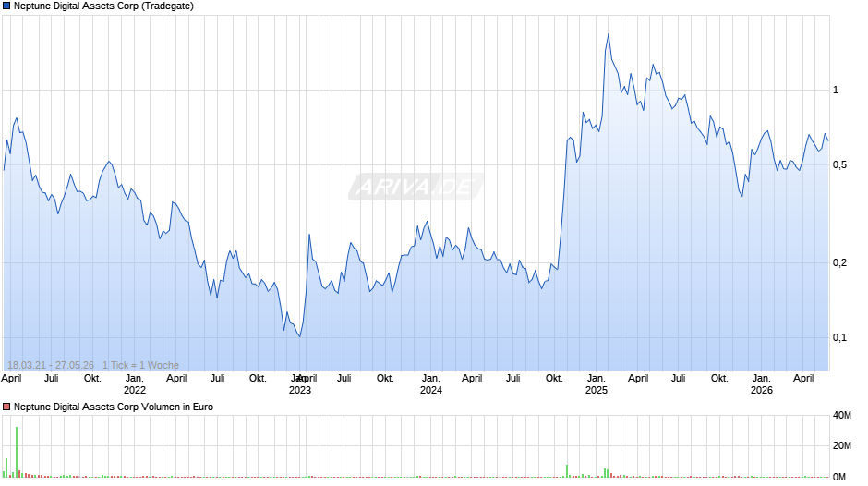
Task: Click the price axis value '1'
Action: coord(836,90)
